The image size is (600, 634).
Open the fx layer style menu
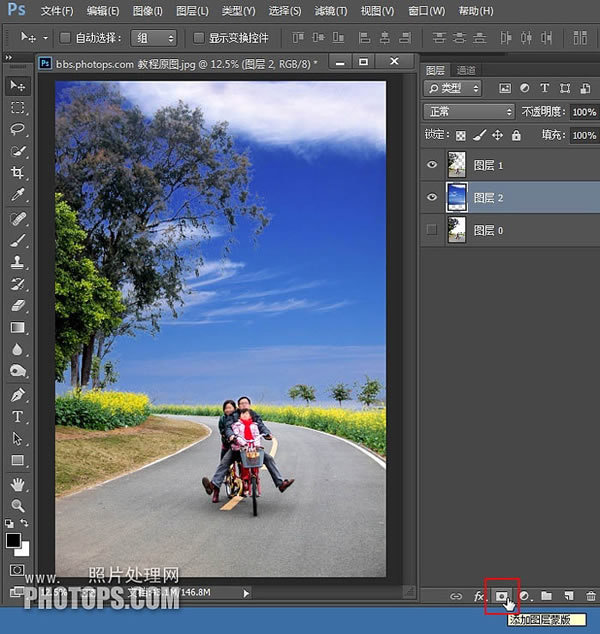[480, 596]
